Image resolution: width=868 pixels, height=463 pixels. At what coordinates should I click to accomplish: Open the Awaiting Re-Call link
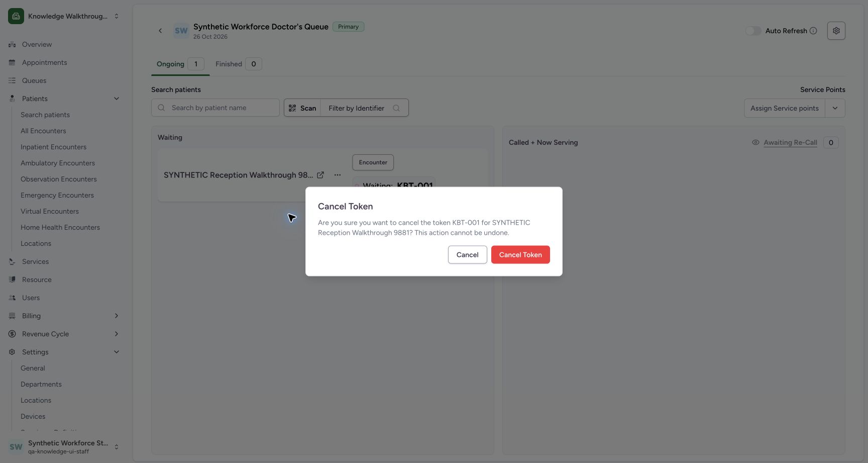(x=790, y=142)
